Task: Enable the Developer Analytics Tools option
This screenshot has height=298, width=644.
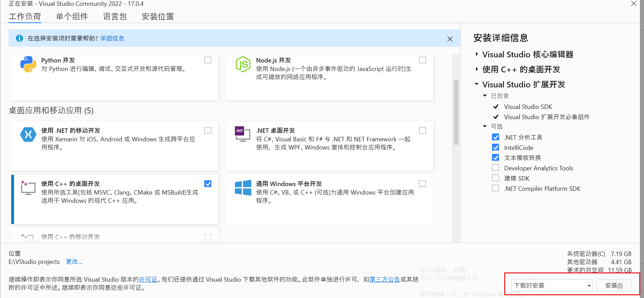Action: [496, 168]
